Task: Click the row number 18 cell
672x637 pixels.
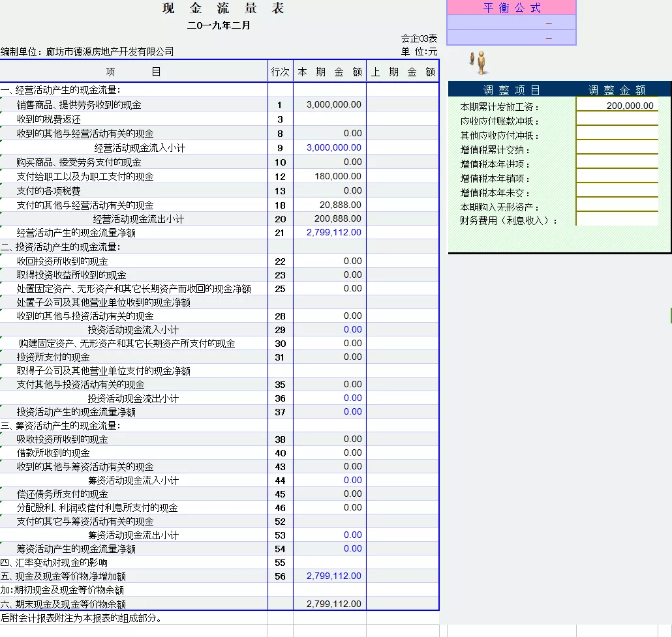Action: click(x=281, y=205)
